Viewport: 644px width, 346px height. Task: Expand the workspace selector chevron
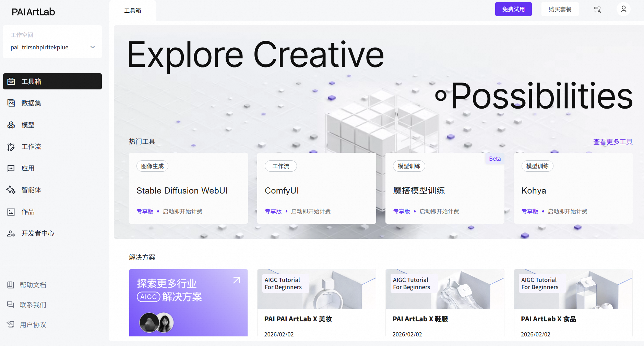click(x=93, y=47)
